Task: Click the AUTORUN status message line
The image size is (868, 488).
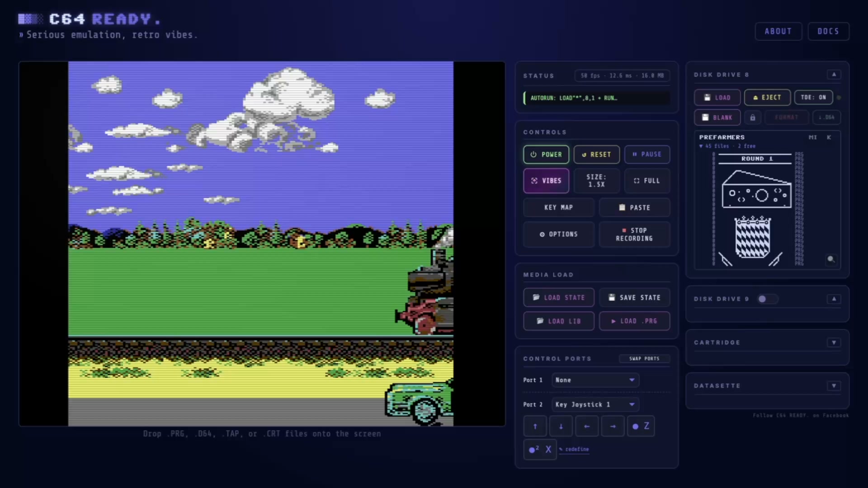Action: [597, 98]
